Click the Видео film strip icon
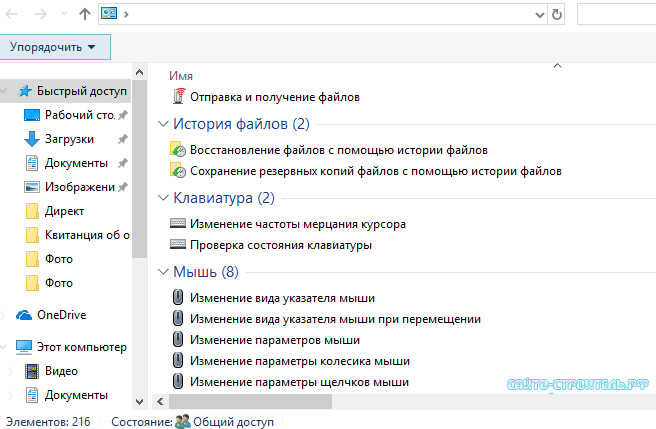Screen dimensions: 656x429 click(32, 371)
